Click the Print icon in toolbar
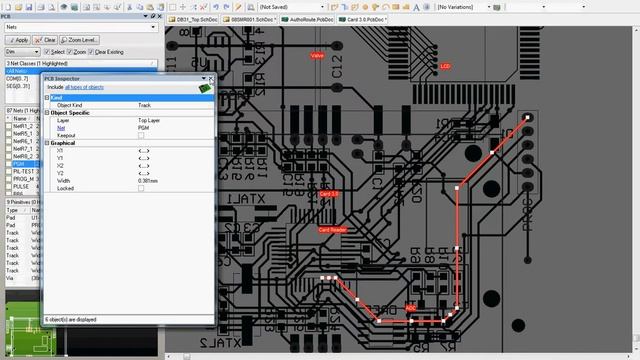This screenshot has height=360, width=640. pyautogui.click(x=41, y=7)
